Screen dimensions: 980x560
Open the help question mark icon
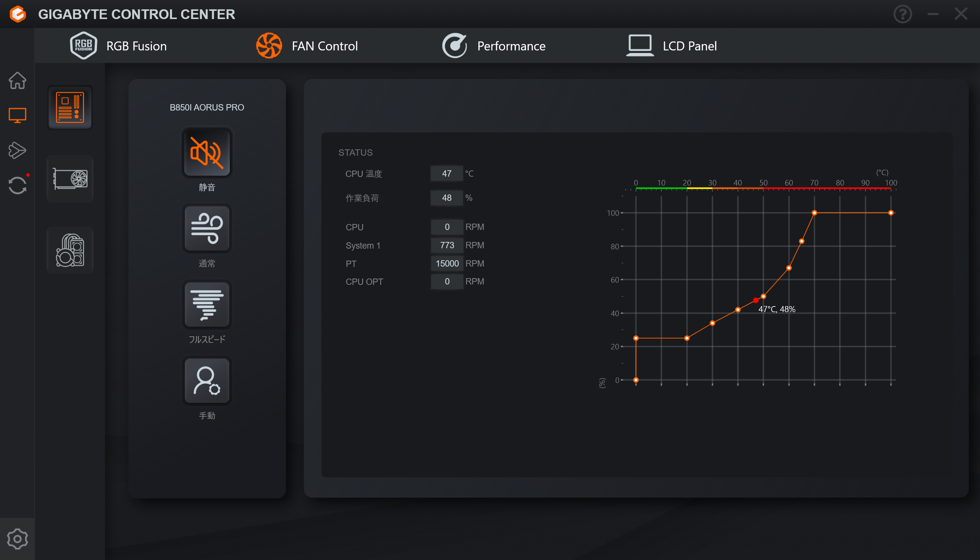(902, 14)
